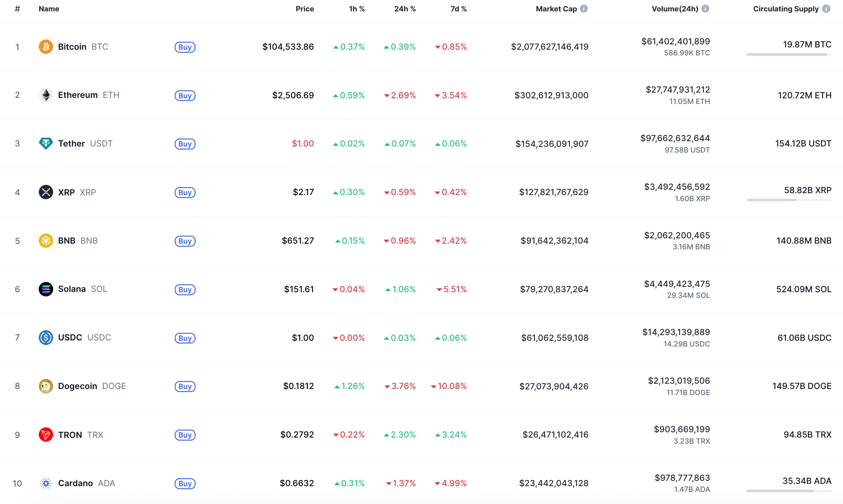Click the XRP circulating supply progress bar

(x=789, y=200)
